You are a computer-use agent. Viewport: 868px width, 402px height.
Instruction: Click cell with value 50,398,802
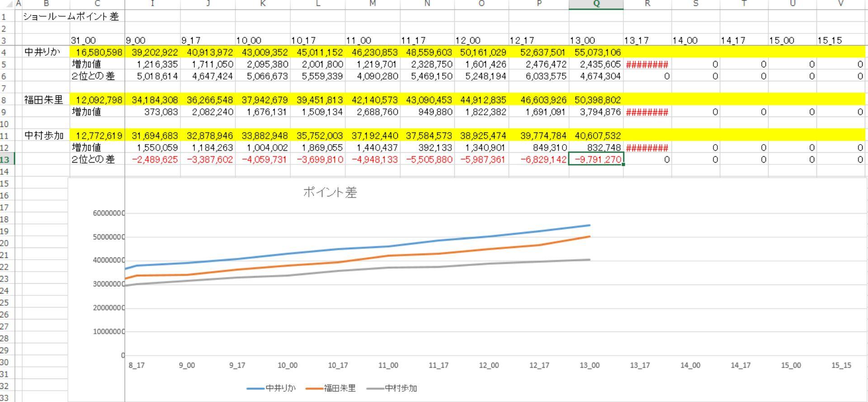click(x=597, y=100)
